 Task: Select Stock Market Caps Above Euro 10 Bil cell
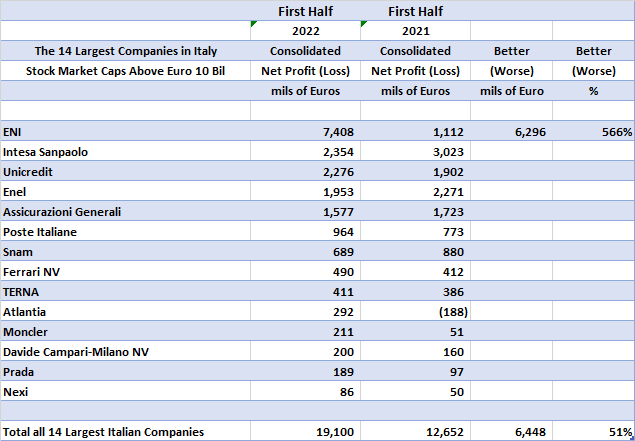tap(126, 71)
